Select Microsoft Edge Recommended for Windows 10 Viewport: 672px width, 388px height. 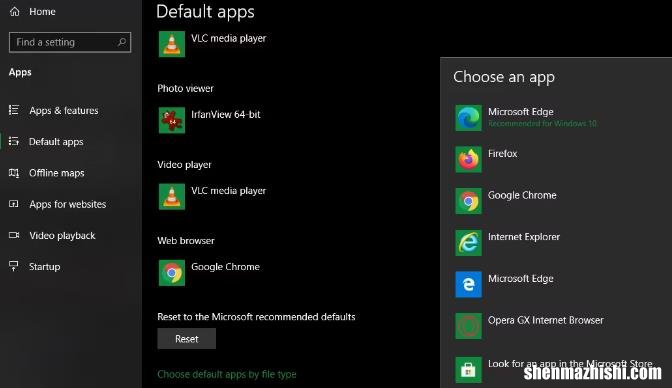tap(542, 117)
